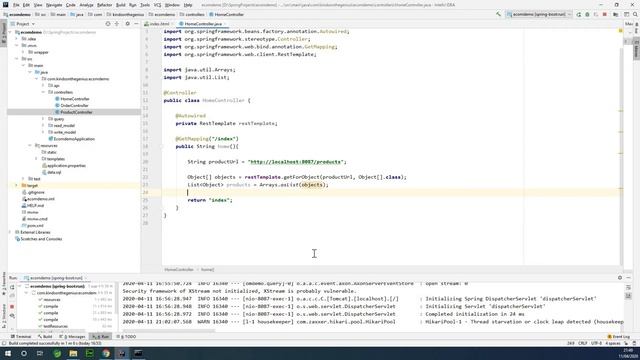Select application.properties file in tree
The image size is (640, 360).
[66, 166]
